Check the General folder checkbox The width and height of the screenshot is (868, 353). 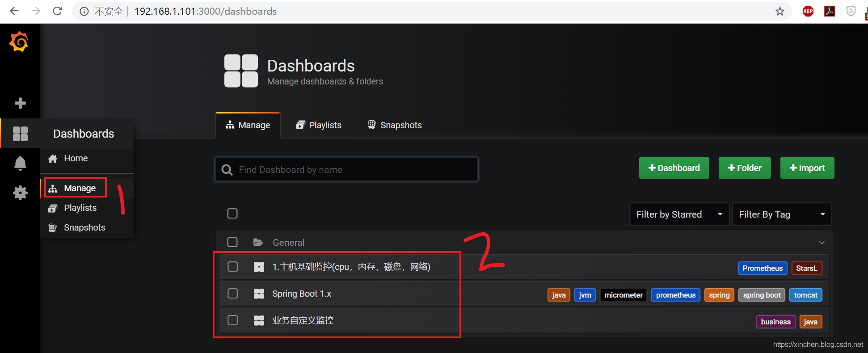232,242
